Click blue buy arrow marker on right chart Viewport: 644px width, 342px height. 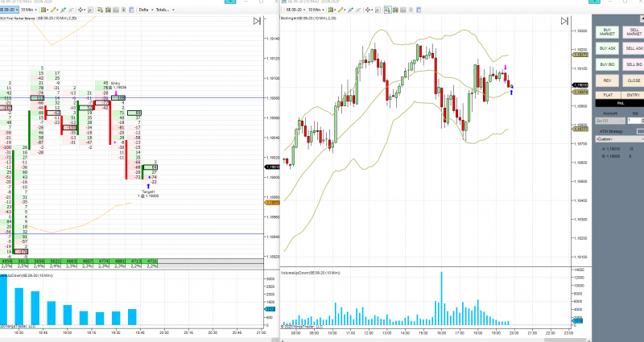click(x=511, y=93)
